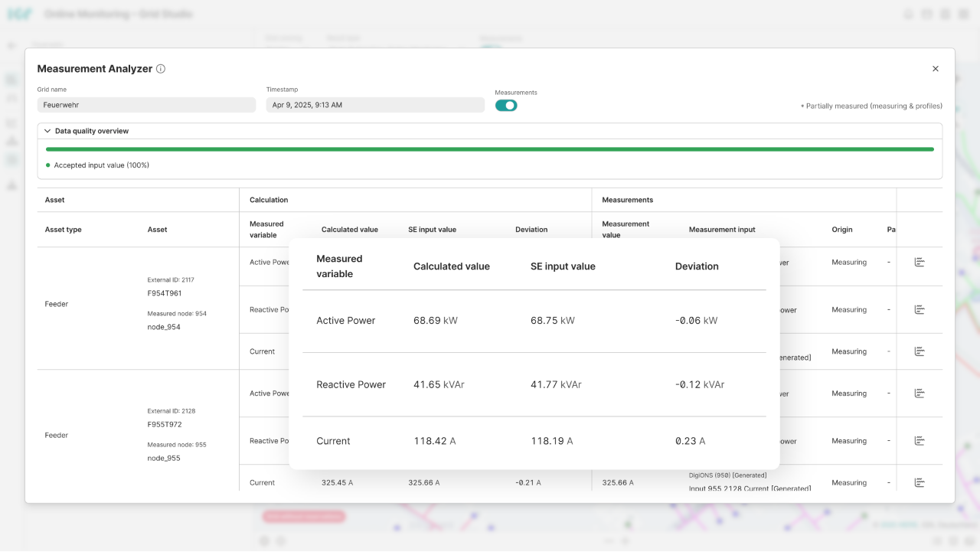Click the Measurement Analyzer info icon

160,68
